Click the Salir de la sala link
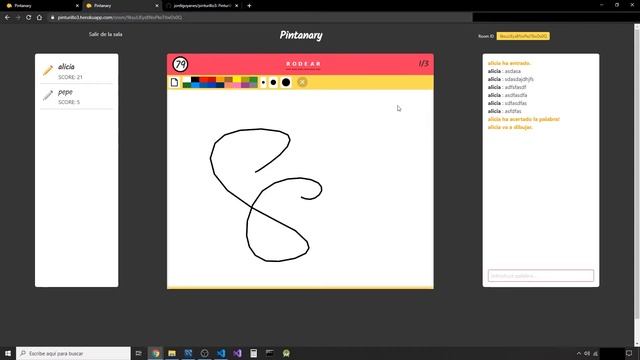 pos(105,34)
